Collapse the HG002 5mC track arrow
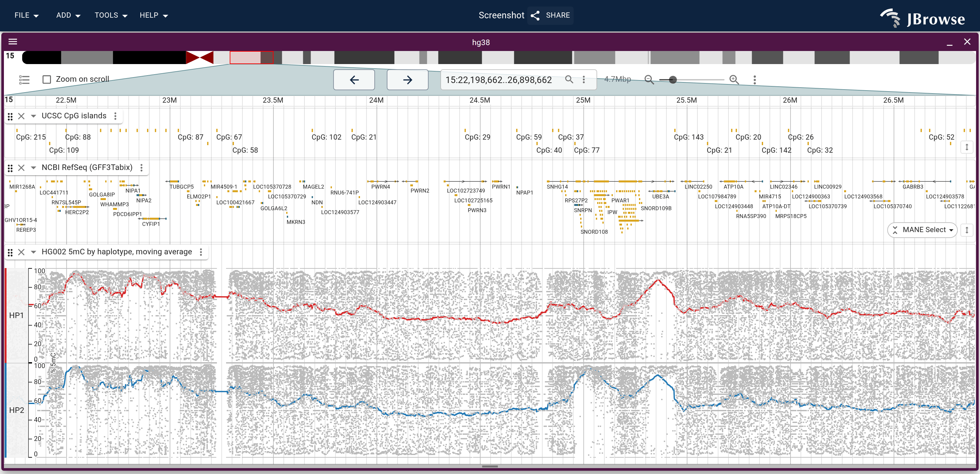980x474 pixels. pyautogui.click(x=33, y=252)
